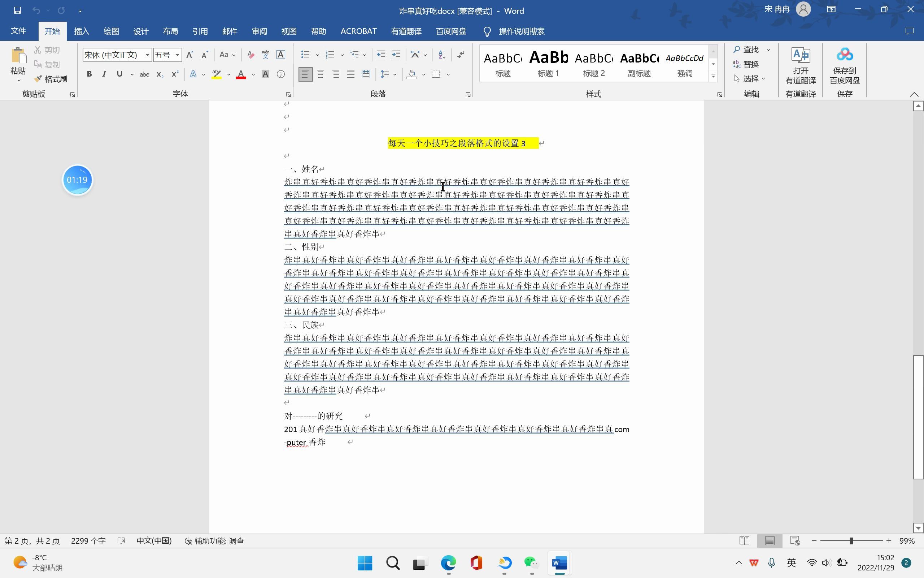The height and width of the screenshot is (578, 924).
Task: Switch to the Layout (布局) tab
Action: (x=170, y=31)
